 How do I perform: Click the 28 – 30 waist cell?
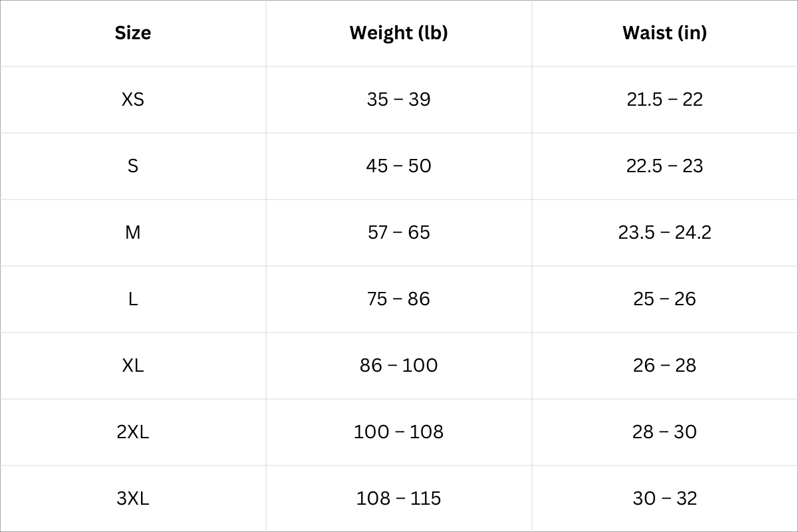pyautogui.click(x=664, y=432)
